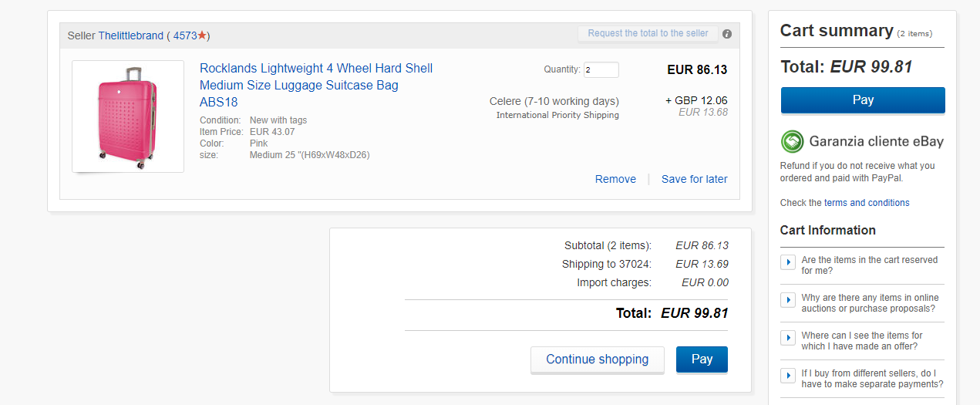Image resolution: width=980 pixels, height=405 pixels.
Task: Click the seller's red feedback star
Action: 202,35
